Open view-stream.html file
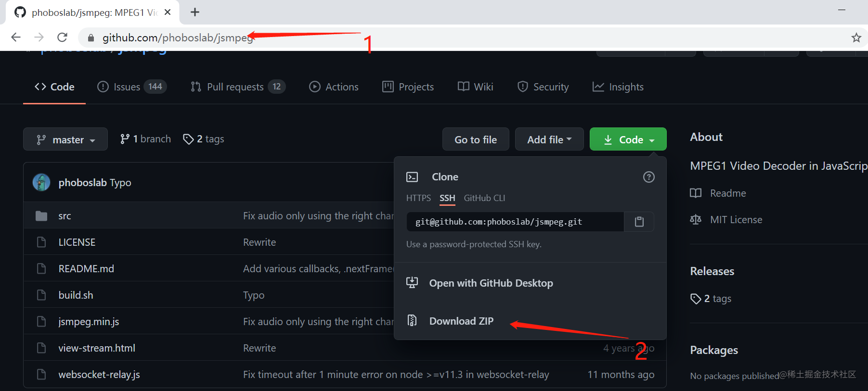Image resolution: width=868 pixels, height=391 pixels. [97, 348]
